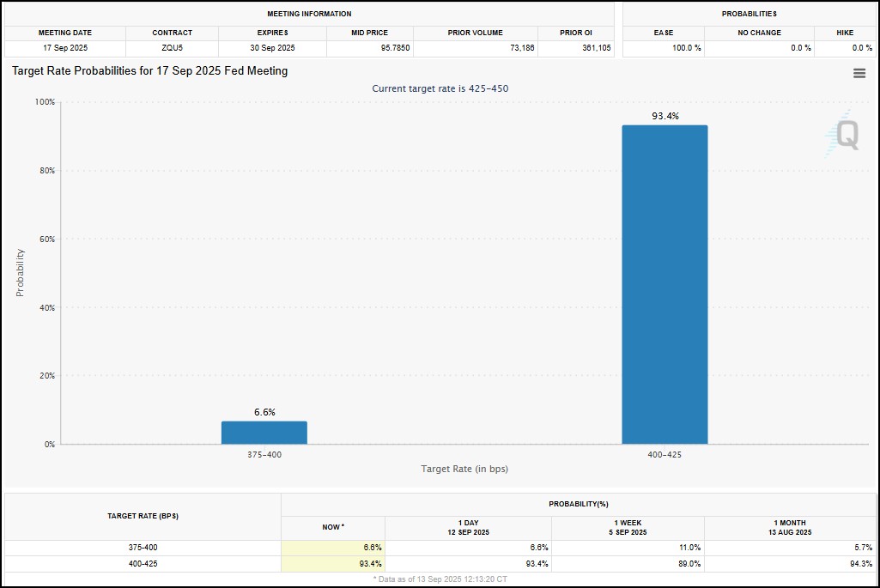The height and width of the screenshot is (588, 880).
Task: Select the ZQU5 contract cell
Action: [x=172, y=48]
